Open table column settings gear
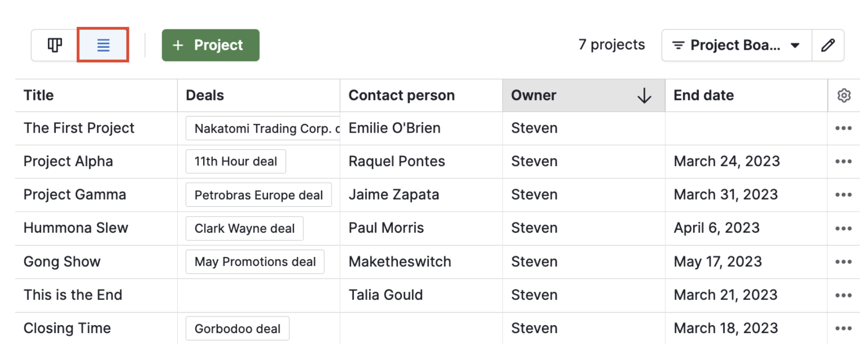The width and height of the screenshot is (868, 356). click(x=844, y=96)
